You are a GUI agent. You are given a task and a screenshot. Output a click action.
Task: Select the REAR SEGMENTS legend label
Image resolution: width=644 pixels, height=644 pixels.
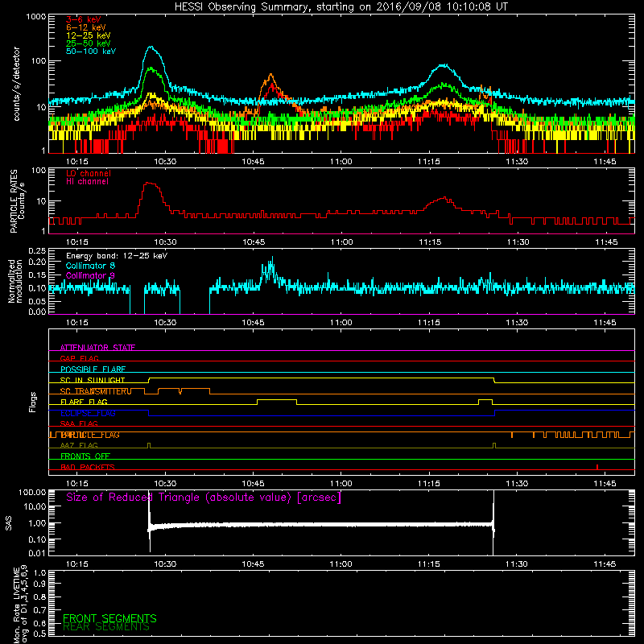106,626
